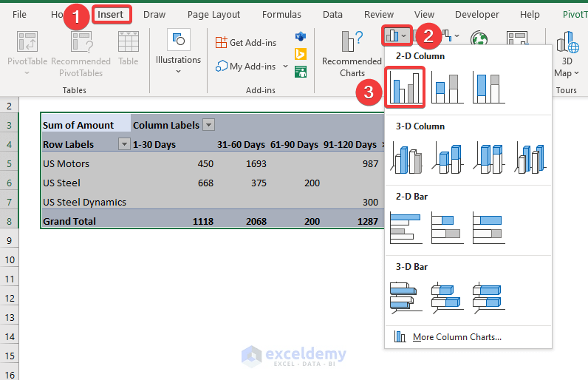The width and height of the screenshot is (588, 380).
Task: Select the cell with value 987
Action: [x=351, y=164]
